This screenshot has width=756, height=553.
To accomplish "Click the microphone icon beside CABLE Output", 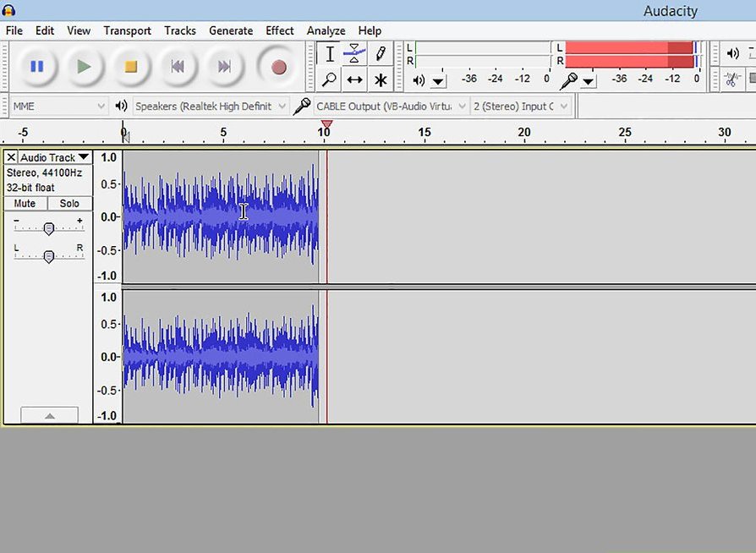I will [302, 107].
